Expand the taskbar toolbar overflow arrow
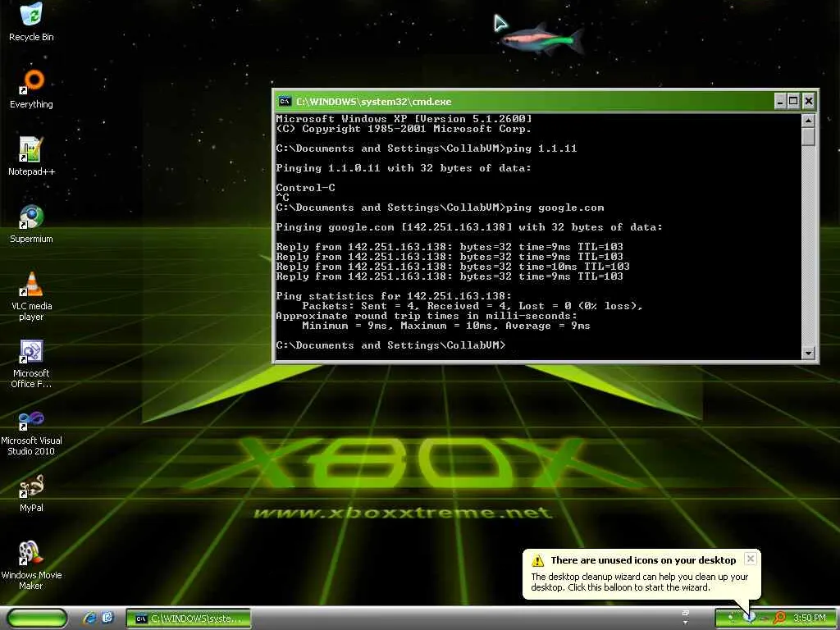840x630 pixels. point(685,623)
